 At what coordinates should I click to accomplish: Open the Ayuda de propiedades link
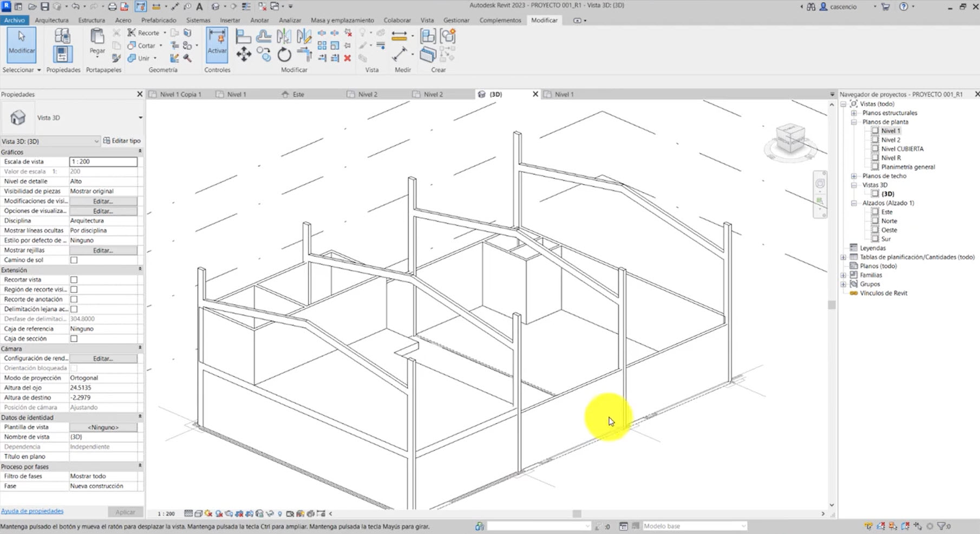pos(32,511)
